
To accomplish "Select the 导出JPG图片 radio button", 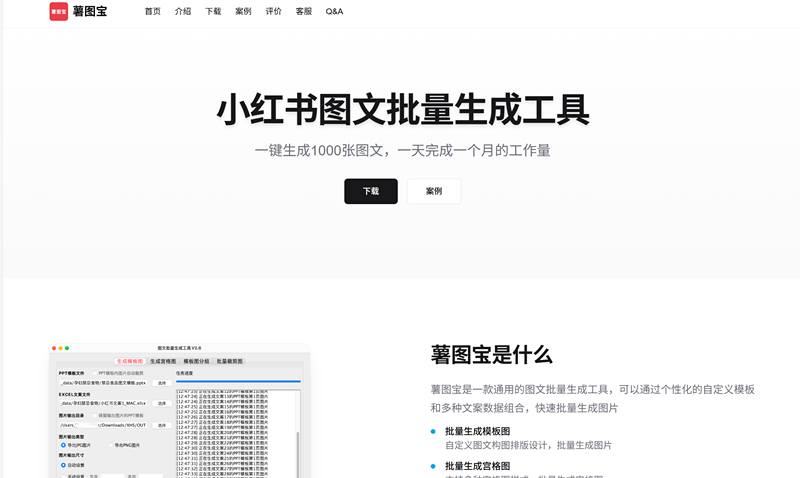I will (63, 445).
